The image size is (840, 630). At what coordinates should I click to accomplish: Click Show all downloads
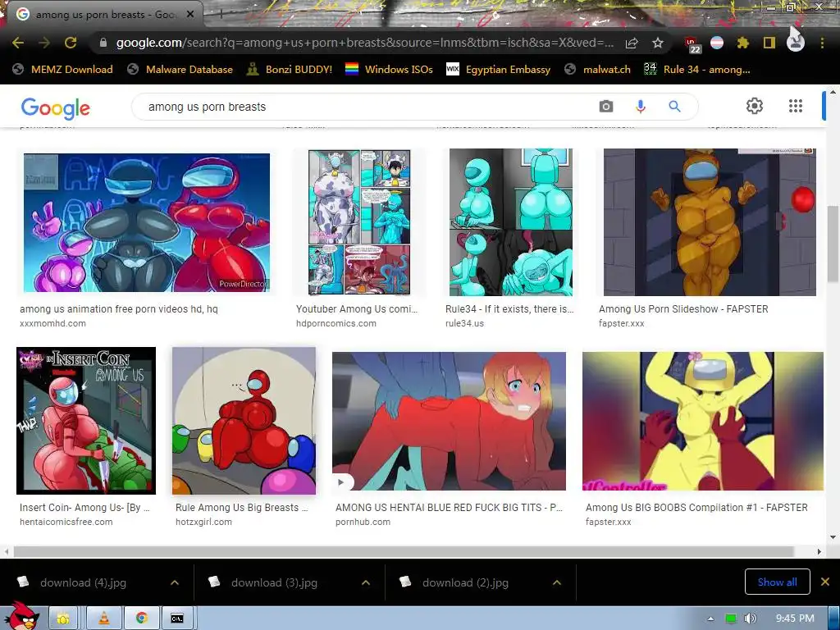click(778, 582)
